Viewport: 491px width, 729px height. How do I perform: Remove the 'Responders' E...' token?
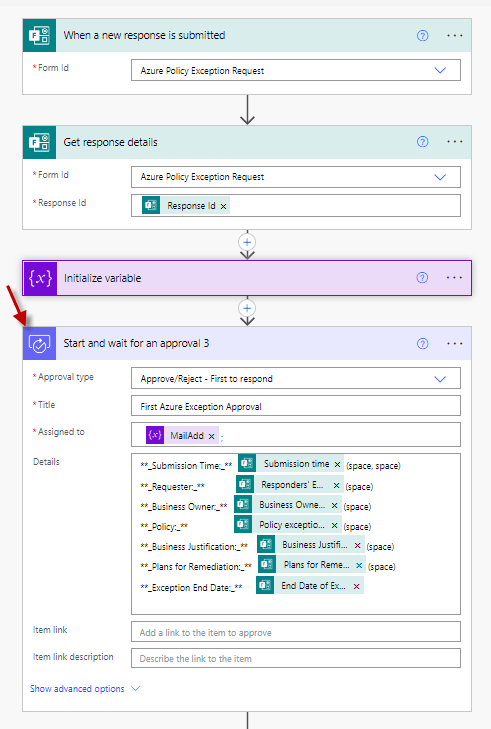336,485
